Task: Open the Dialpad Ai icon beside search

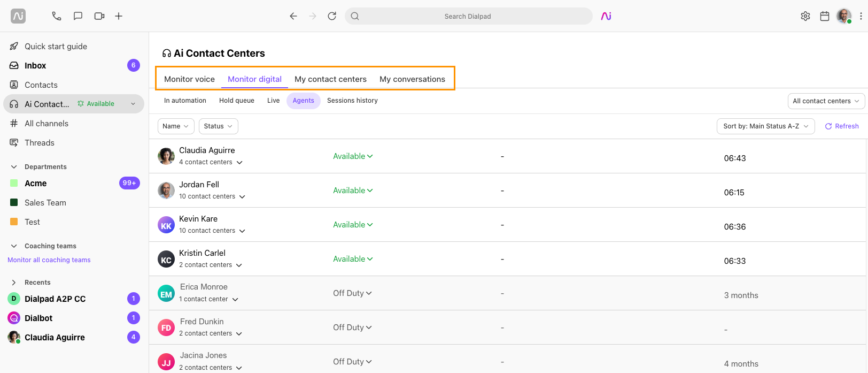Action: [606, 16]
